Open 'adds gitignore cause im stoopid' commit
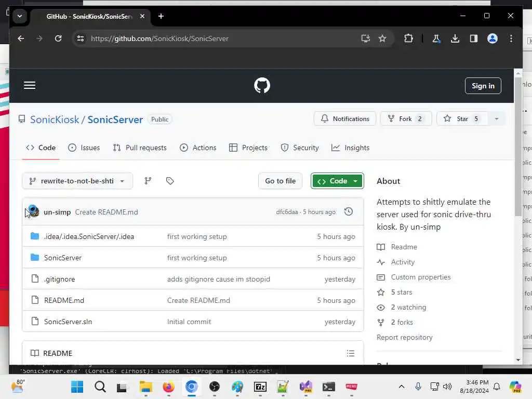This screenshot has height=399, width=532. [219, 279]
